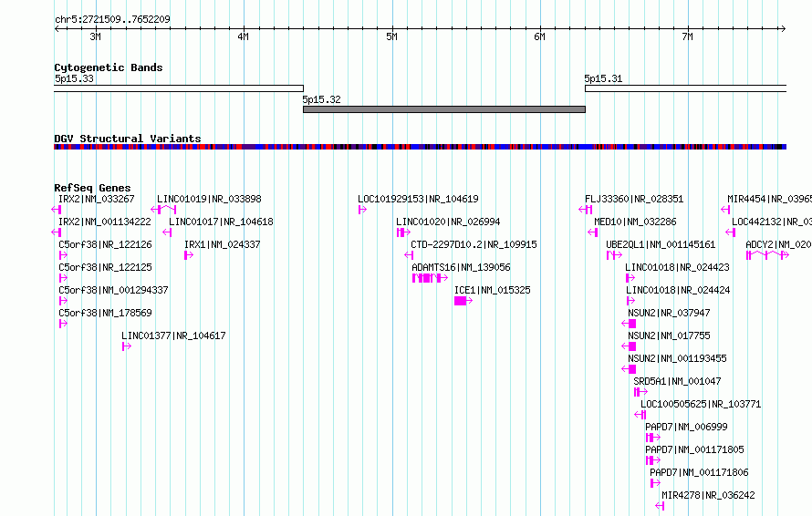Screen dimensions: 812x516
Task: Select the LINC01019|NR_033898 gene glyph
Action: point(163,210)
